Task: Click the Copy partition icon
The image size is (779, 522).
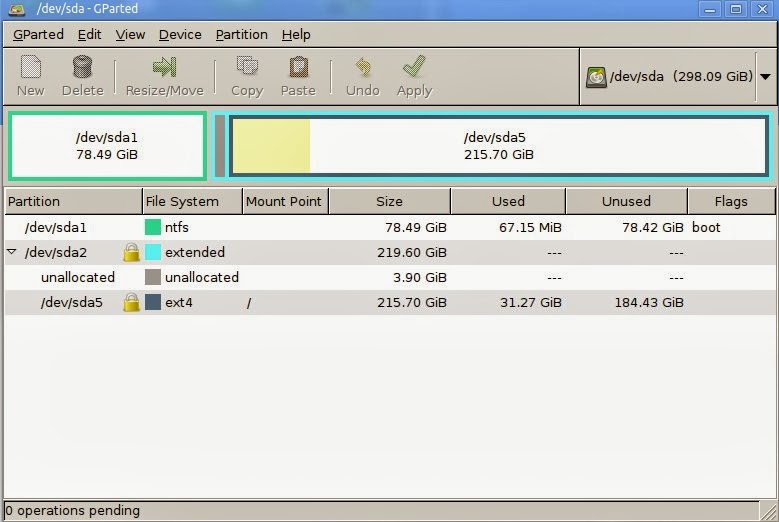Action: tap(247, 67)
